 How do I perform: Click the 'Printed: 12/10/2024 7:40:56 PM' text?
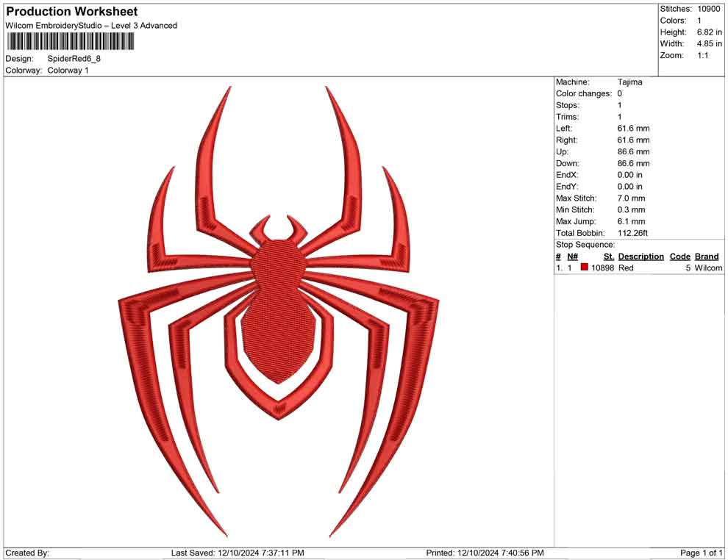485,553
